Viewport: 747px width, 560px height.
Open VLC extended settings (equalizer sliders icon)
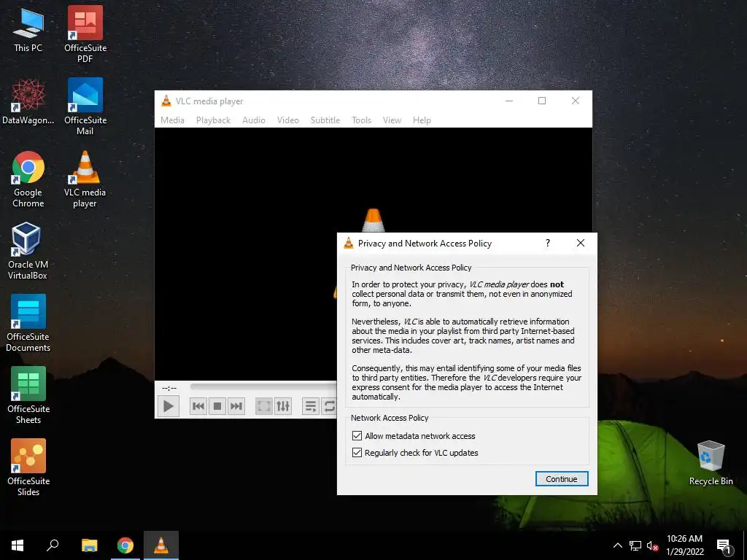283,406
